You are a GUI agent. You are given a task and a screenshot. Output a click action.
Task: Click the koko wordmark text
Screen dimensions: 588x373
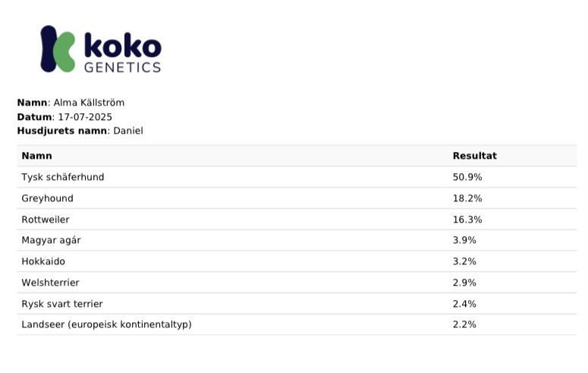point(123,46)
